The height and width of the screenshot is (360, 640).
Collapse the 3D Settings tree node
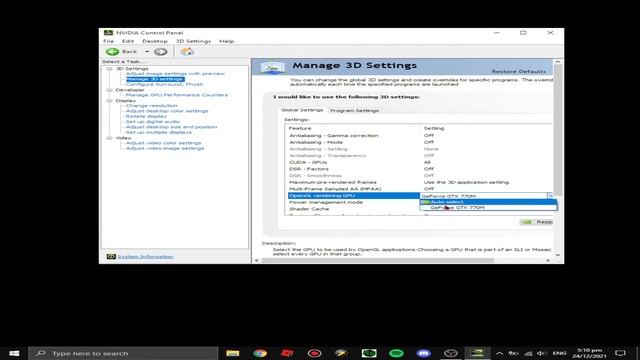pyautogui.click(x=109, y=69)
